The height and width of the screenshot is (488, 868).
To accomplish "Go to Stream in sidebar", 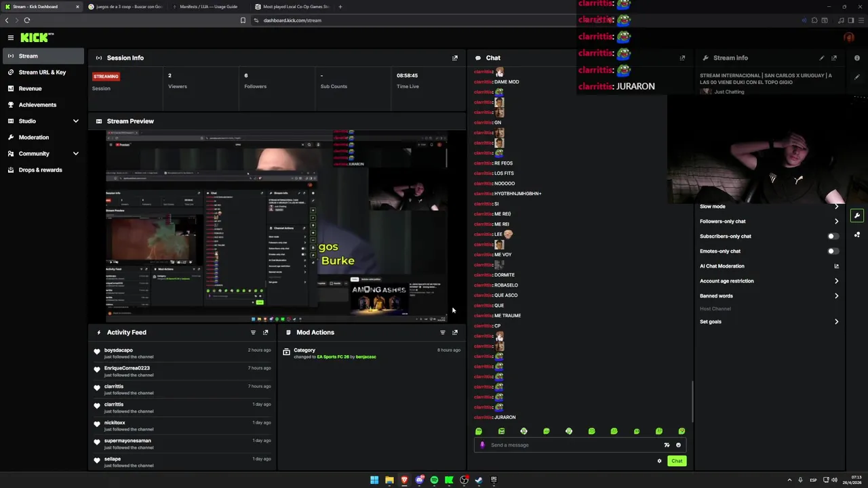I will pyautogui.click(x=43, y=56).
